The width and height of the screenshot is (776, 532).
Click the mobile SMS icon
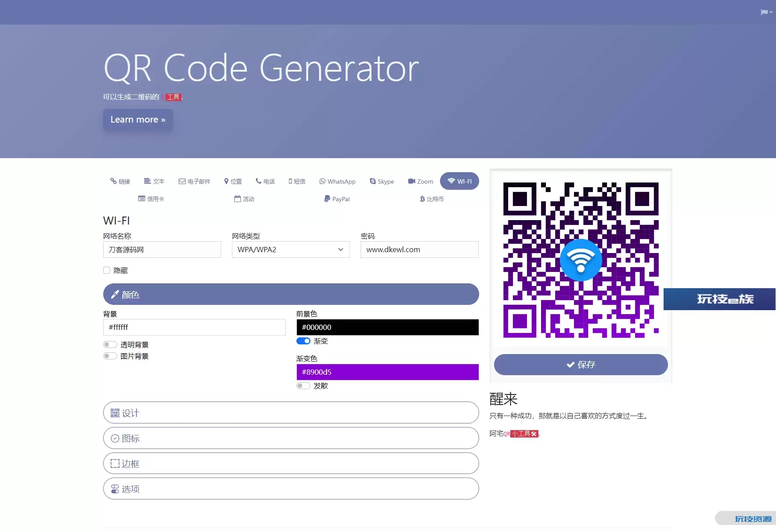(x=290, y=181)
